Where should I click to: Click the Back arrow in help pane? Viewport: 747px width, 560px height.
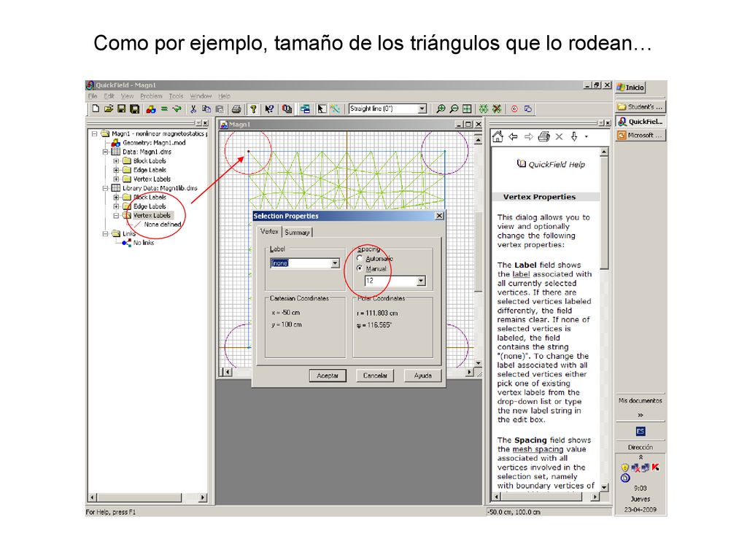tap(513, 136)
